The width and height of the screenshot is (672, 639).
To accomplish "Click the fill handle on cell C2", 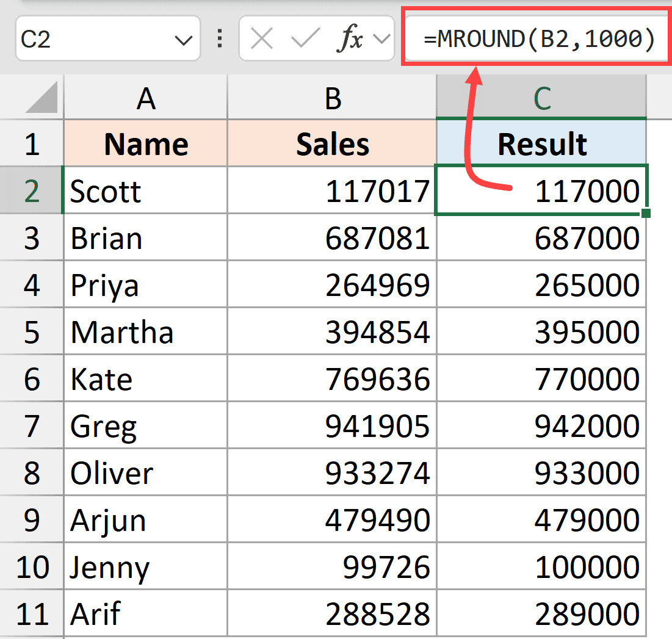I will click(646, 213).
